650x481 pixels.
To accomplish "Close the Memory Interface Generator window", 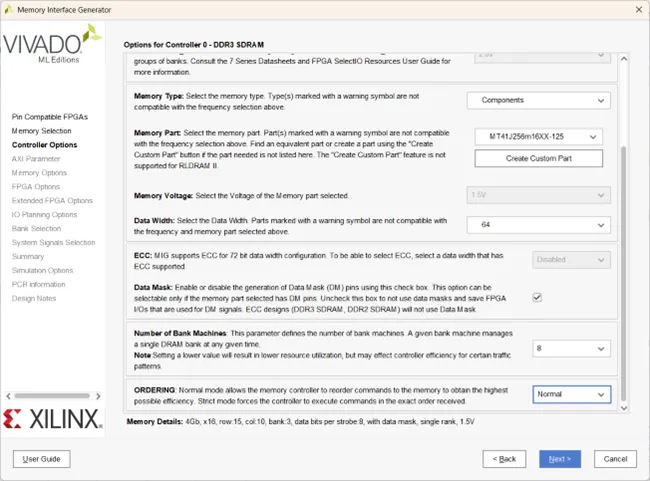I will click(x=639, y=10).
